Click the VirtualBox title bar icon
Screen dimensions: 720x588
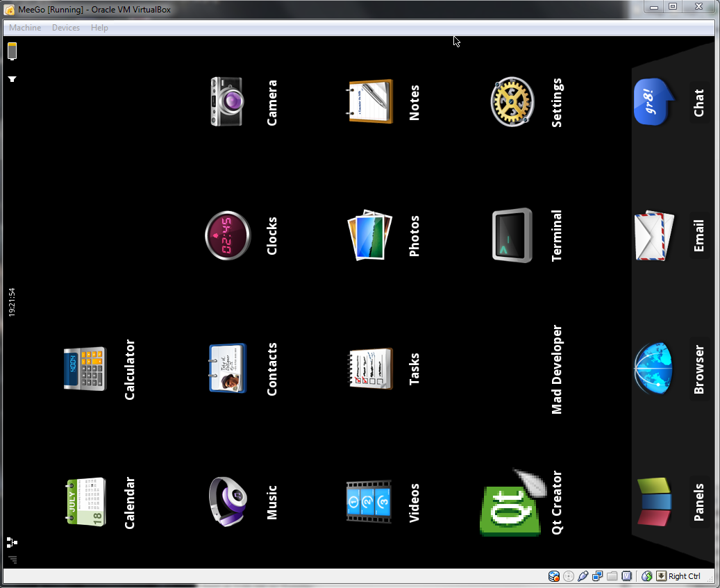click(x=9, y=10)
